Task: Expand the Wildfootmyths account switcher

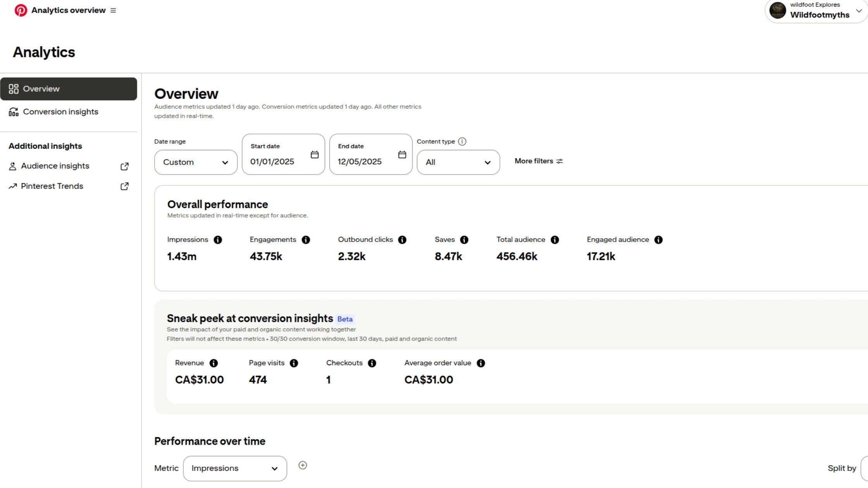Action: pyautogui.click(x=859, y=11)
